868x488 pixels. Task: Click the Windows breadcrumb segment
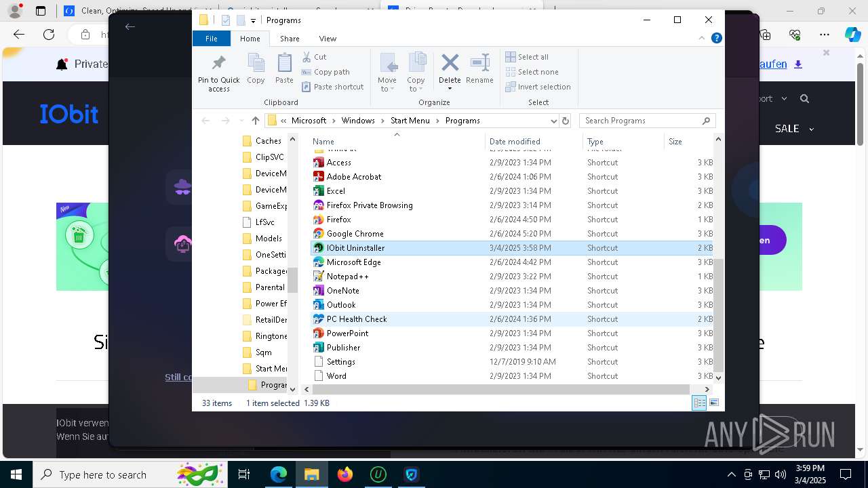[358, 121]
